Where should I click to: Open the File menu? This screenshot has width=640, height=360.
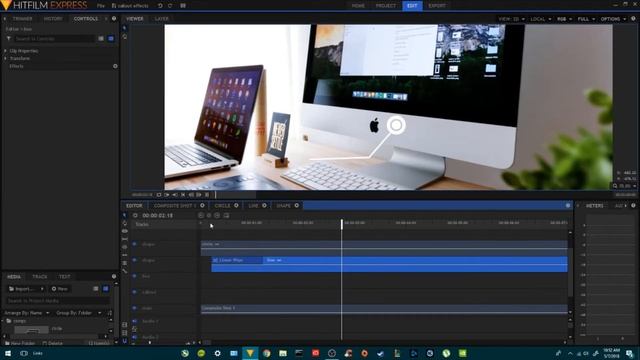(x=101, y=6)
